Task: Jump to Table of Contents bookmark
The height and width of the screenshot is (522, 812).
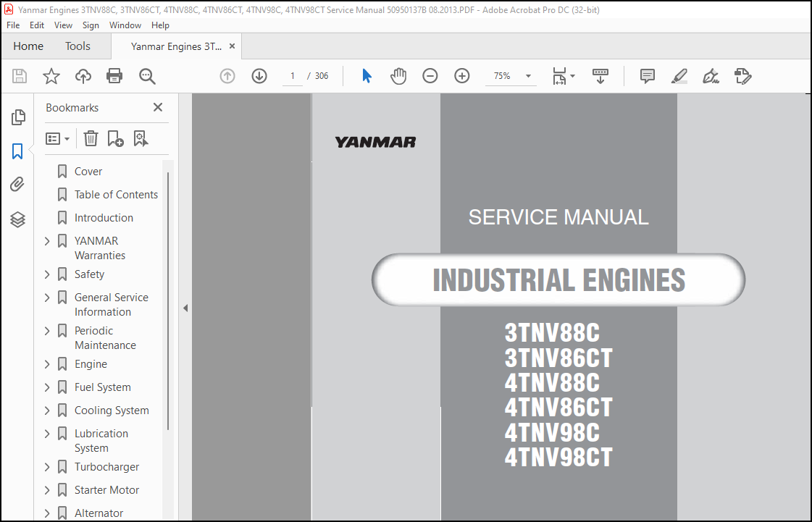Action: click(x=116, y=195)
